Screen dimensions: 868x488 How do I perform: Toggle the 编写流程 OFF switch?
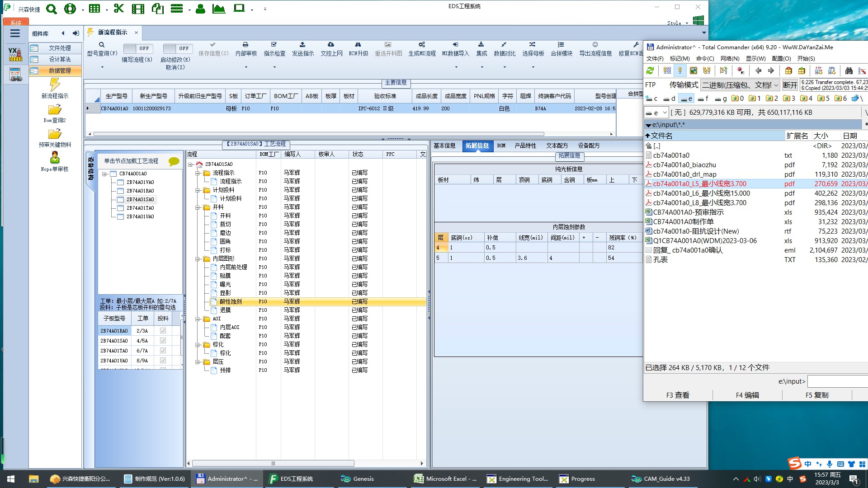(x=138, y=48)
